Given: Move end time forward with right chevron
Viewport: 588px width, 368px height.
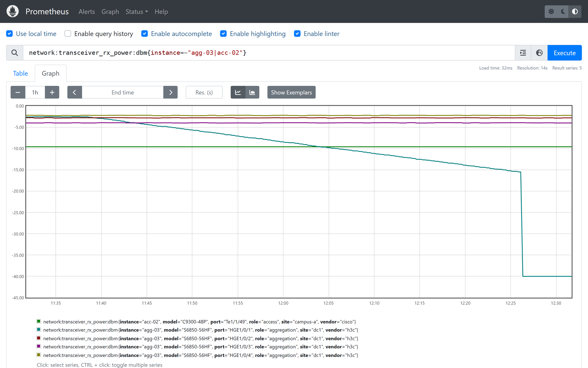Looking at the screenshot, I should point(171,92).
